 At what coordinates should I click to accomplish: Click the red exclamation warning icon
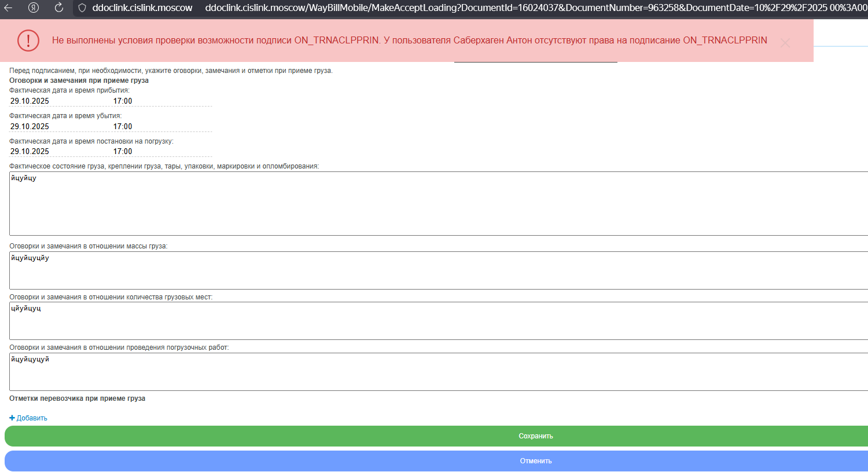pyautogui.click(x=28, y=41)
